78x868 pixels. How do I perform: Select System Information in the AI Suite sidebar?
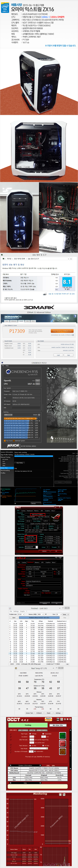click(7, 452)
